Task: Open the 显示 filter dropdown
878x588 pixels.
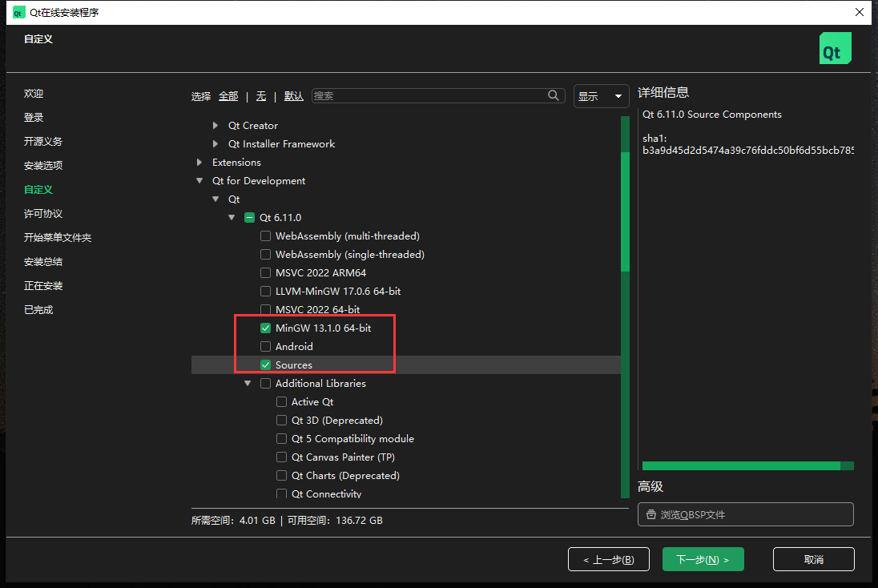Action: click(601, 96)
